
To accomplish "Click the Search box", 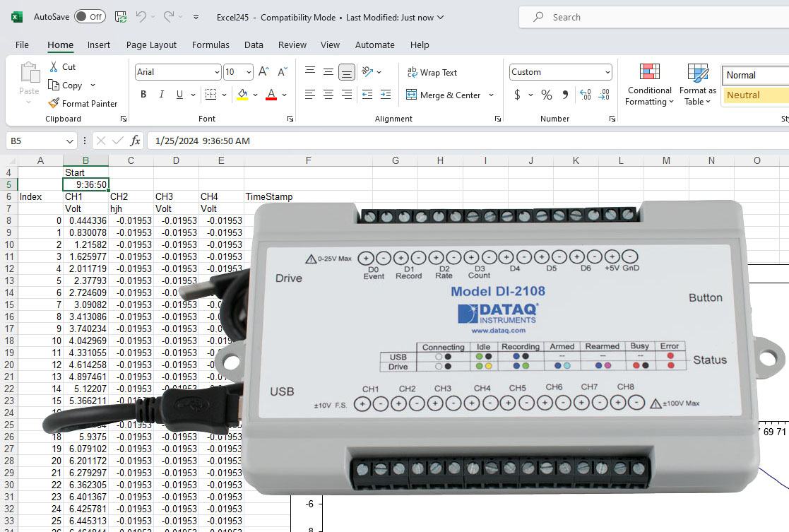I will (654, 17).
